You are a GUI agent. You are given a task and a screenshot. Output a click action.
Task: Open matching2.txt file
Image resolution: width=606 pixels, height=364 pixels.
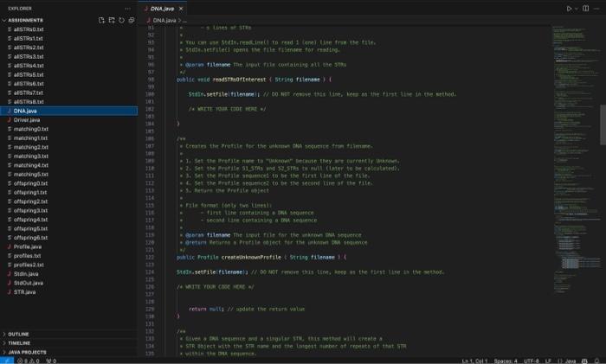coord(31,147)
